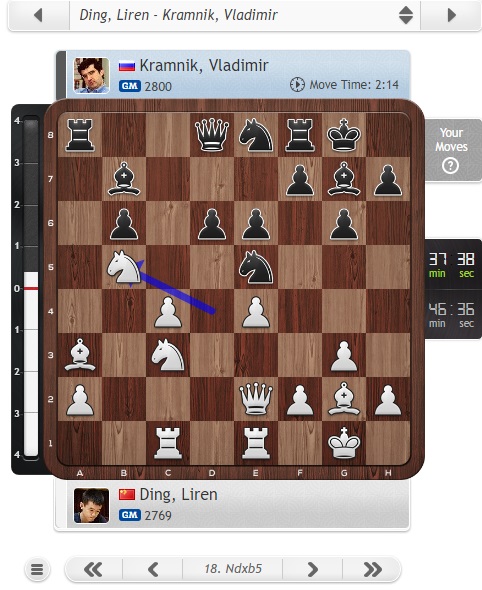
Task: Open Ding, Liren player name link
Action: click(178, 494)
